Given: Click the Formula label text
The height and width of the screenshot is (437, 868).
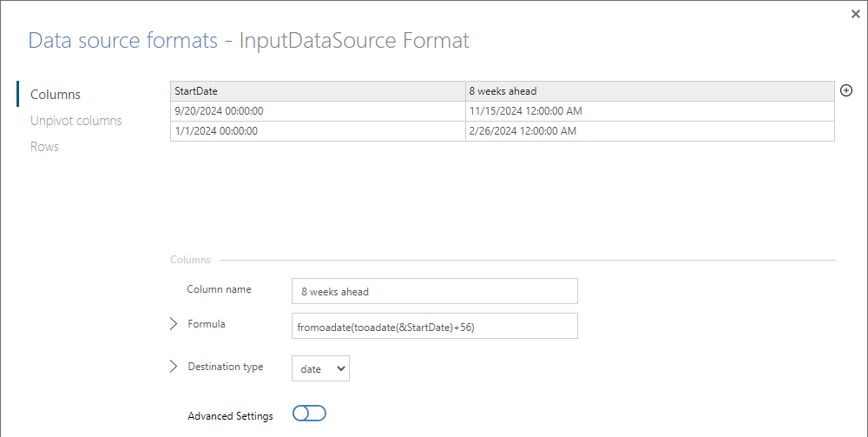Looking at the screenshot, I should pyautogui.click(x=207, y=324).
